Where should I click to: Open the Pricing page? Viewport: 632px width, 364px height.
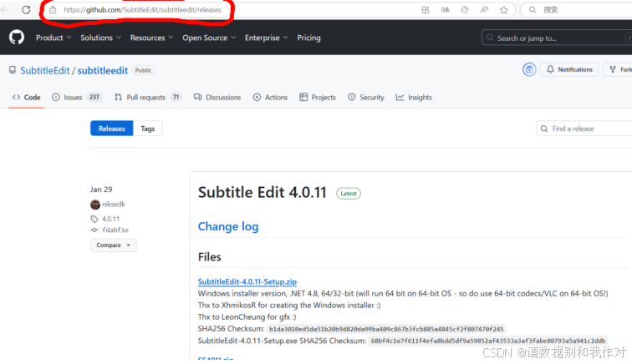point(308,38)
